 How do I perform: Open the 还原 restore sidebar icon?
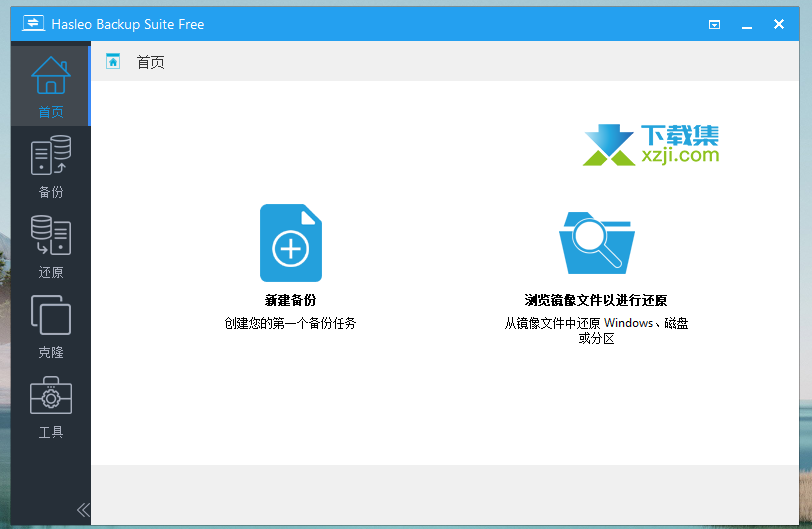pos(51,235)
